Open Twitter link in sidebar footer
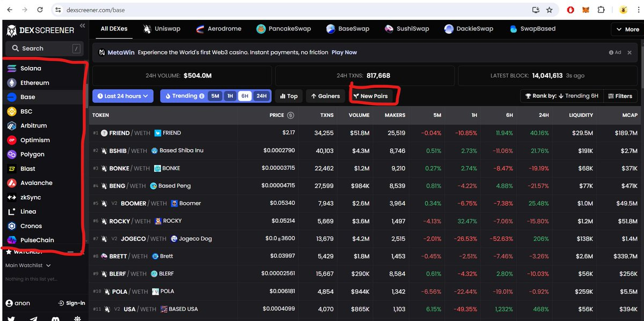This screenshot has height=321, width=644. click(x=11, y=319)
